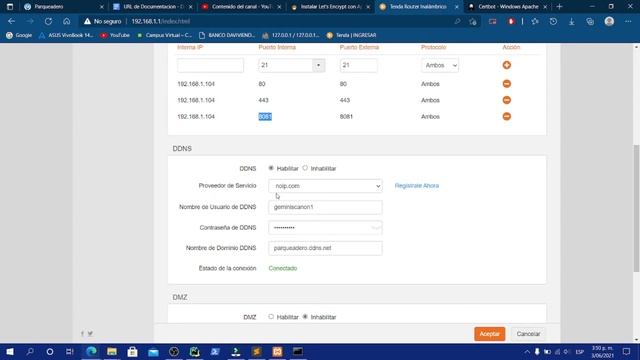640x360 pixels.
Task: Open File Explorer from taskbar
Action: coord(112,351)
